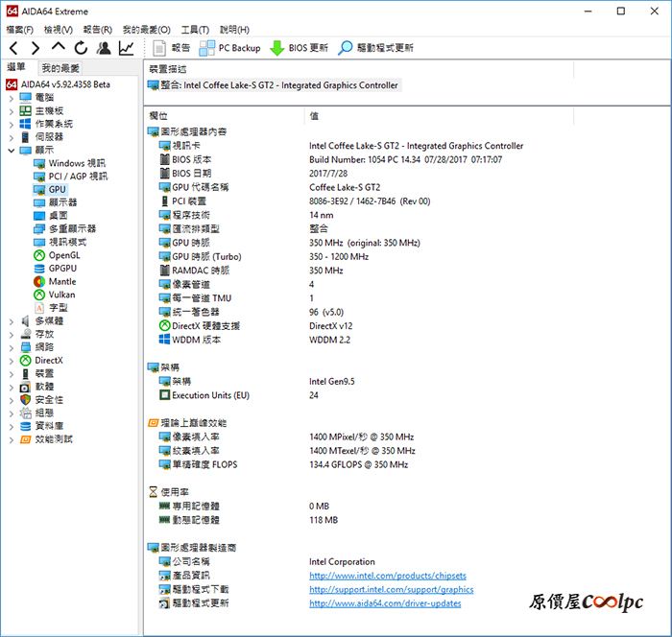
Task: Select the integrated graphics device row
Action: (274, 85)
